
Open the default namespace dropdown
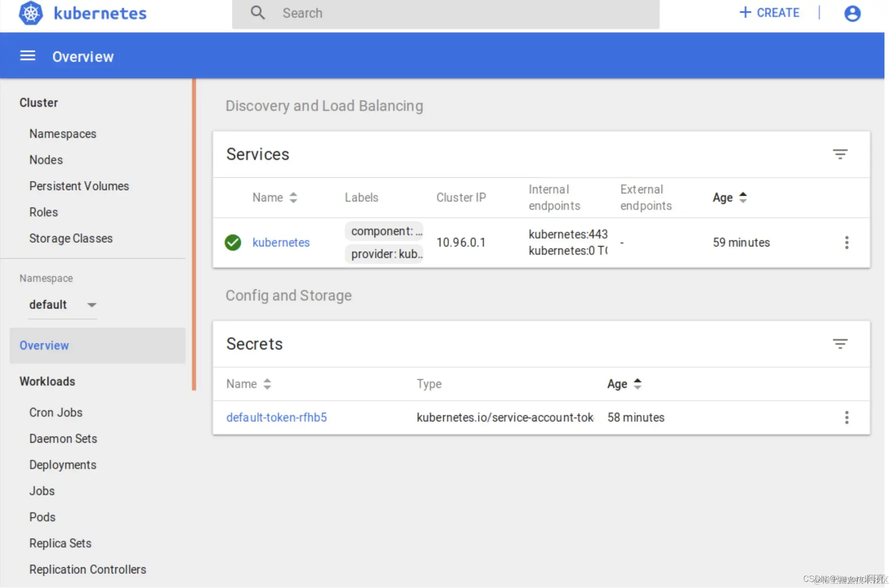tap(63, 305)
